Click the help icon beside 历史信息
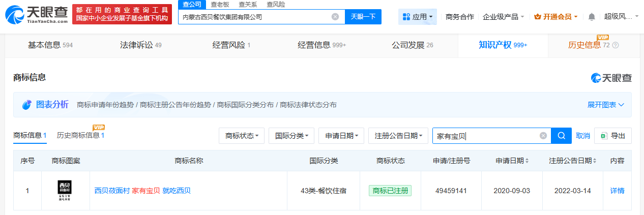Viewport: 644px width, 215px height. [616, 45]
